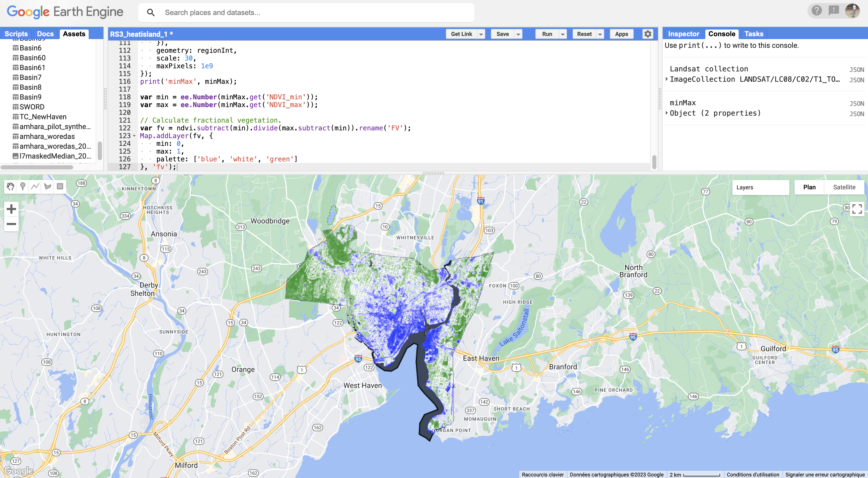The width and height of the screenshot is (868, 478).
Task: Switch to the Scripts tab
Action: point(16,34)
